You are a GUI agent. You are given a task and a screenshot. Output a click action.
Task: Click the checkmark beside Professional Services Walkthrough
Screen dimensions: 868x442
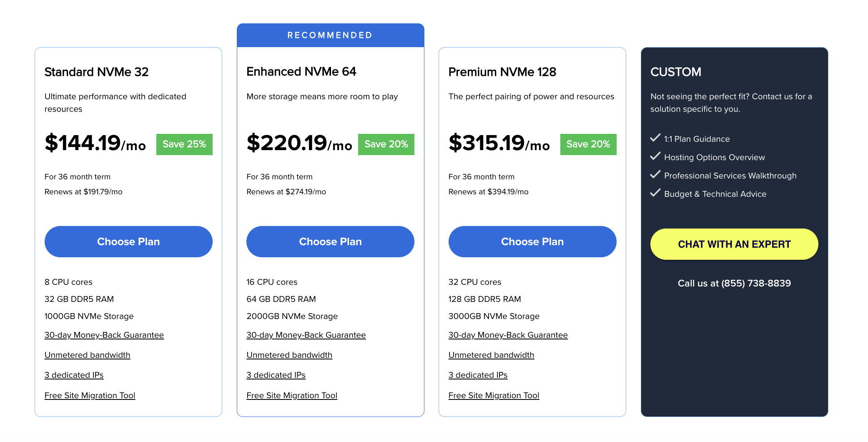655,175
